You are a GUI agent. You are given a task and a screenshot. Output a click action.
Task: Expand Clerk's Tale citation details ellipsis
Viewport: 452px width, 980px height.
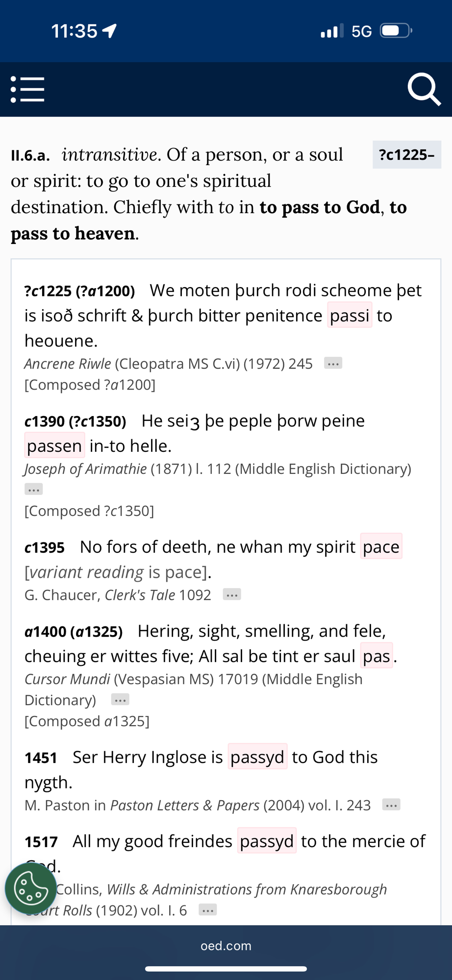231,595
